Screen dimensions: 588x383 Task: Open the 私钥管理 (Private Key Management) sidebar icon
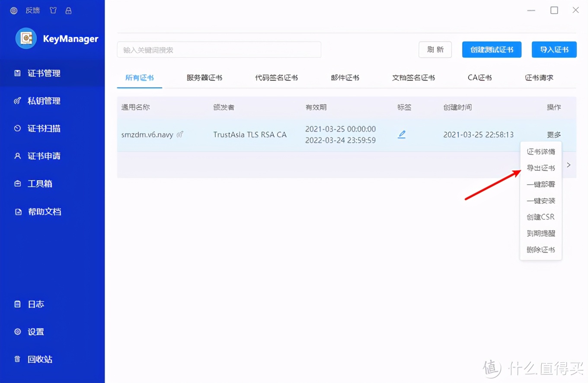pos(44,101)
